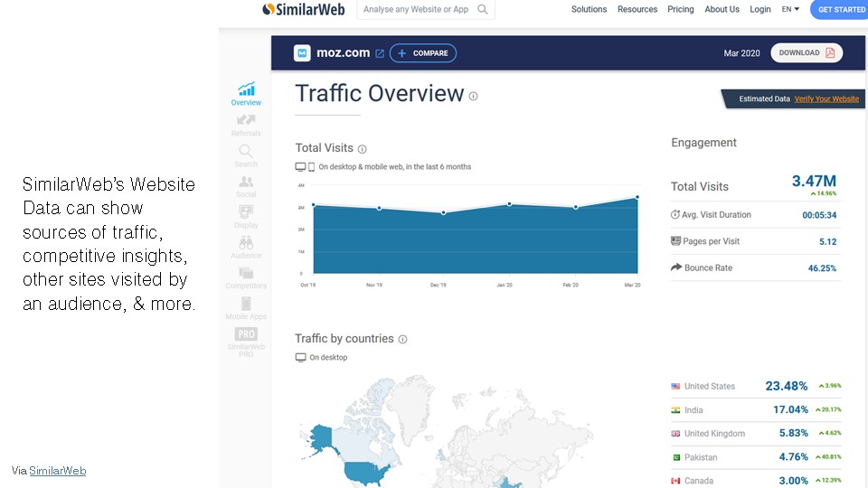Open the Display sidebar section
The width and height of the screenshot is (868, 488).
(246, 217)
